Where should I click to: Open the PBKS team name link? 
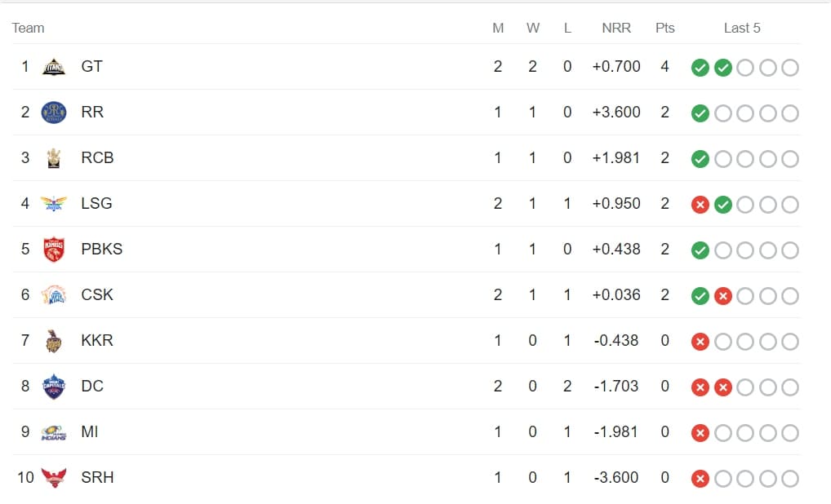[x=102, y=250]
